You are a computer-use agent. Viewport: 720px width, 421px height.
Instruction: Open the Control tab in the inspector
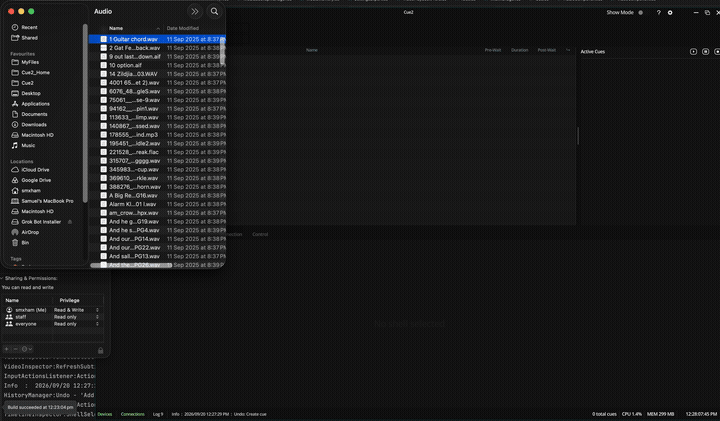pos(260,234)
